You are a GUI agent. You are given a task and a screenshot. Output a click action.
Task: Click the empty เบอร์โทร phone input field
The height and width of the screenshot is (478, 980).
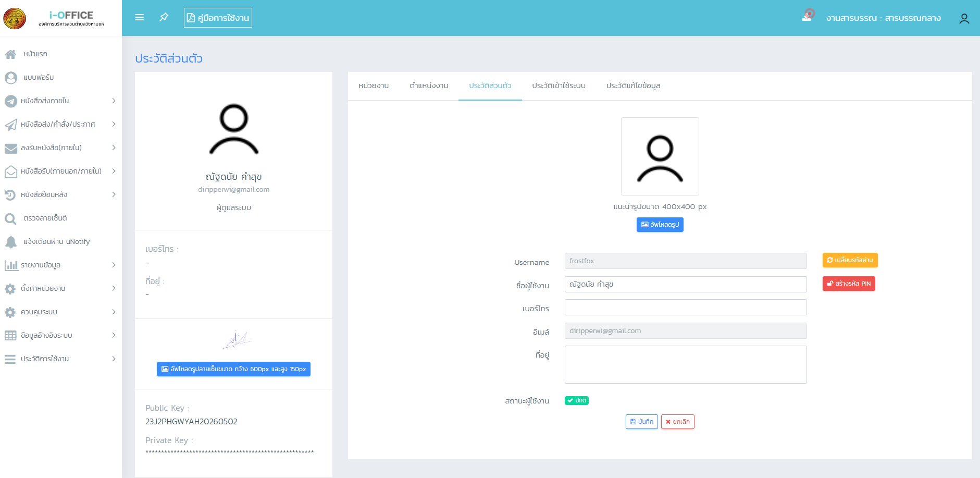(686, 308)
